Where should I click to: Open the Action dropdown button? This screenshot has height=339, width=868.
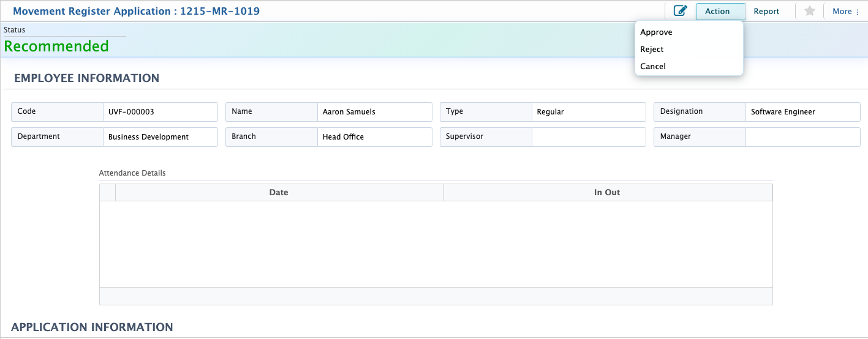[x=720, y=11]
